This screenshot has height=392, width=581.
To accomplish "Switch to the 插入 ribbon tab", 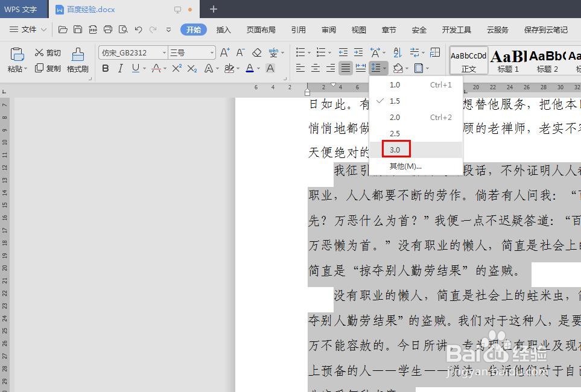I will 224,29.
